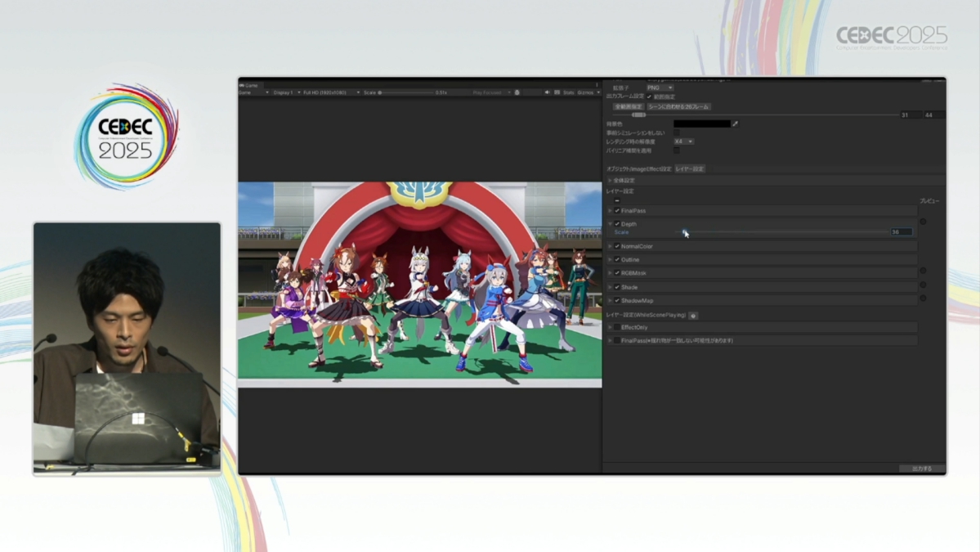
Task: Open the PNG file extension dropdown
Action: pyautogui.click(x=660, y=88)
